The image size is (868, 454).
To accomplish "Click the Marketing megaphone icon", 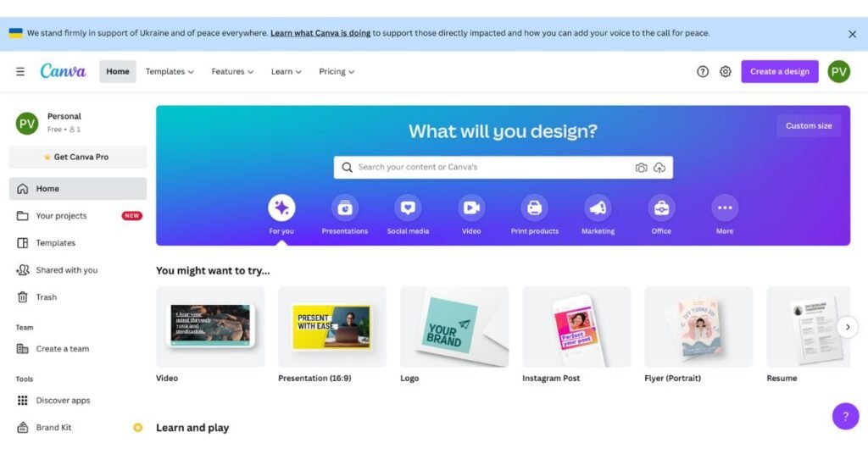I will [598, 208].
